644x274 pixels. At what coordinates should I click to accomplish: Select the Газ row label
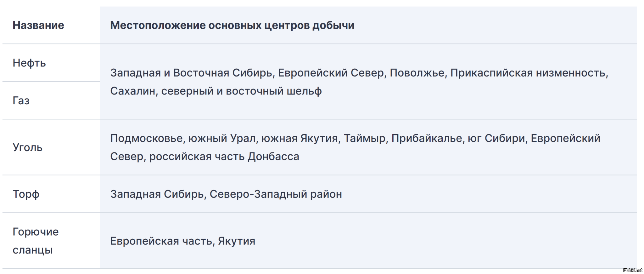pos(21,100)
